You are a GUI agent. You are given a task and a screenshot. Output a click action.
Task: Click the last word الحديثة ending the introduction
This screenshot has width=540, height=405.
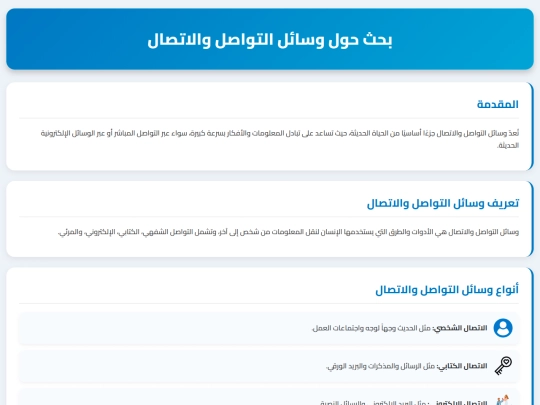coord(508,145)
